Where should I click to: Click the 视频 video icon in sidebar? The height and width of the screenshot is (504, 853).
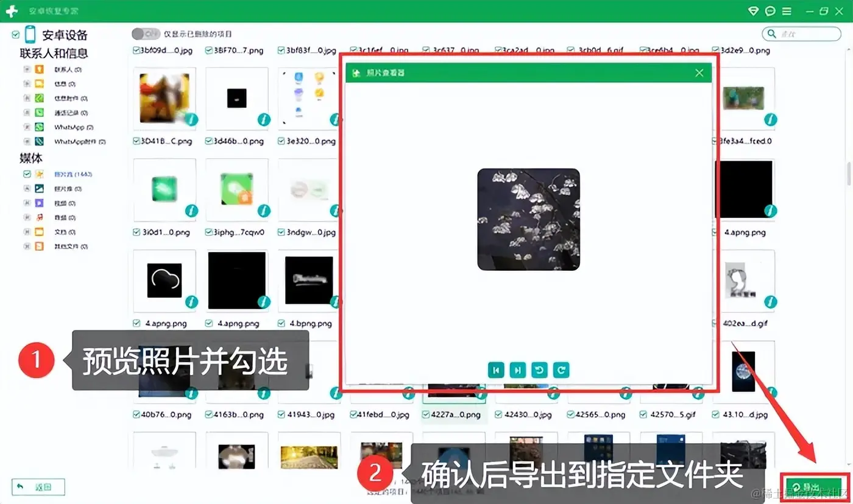click(x=40, y=203)
